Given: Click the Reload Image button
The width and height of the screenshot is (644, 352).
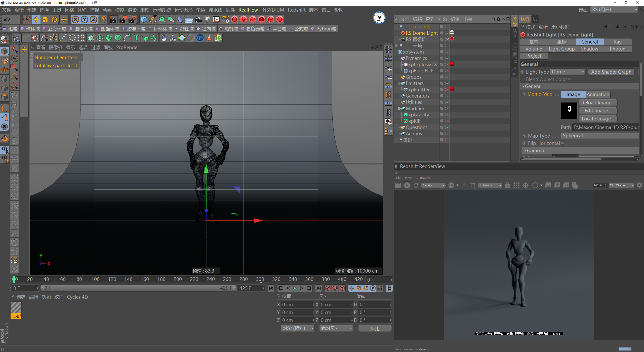Looking at the screenshot, I should coord(597,103).
